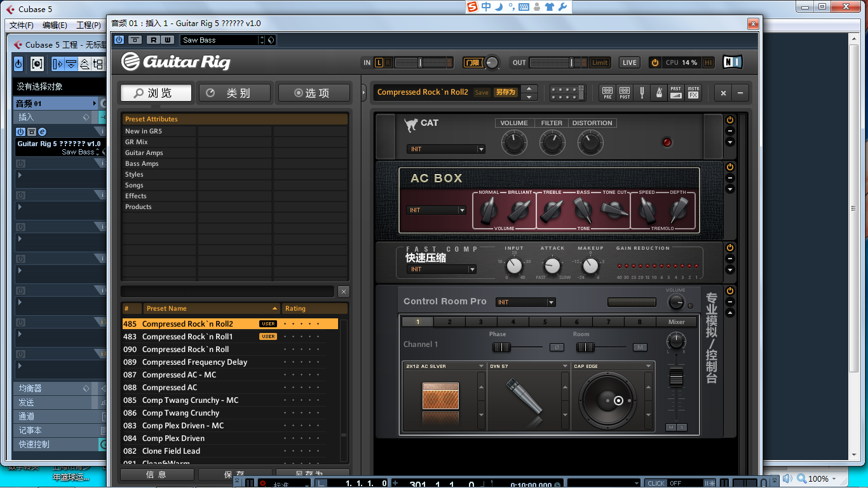The width and height of the screenshot is (868, 488).
Task: Open the Control Room Pro INIT dropdown
Action: pyautogui.click(x=526, y=302)
